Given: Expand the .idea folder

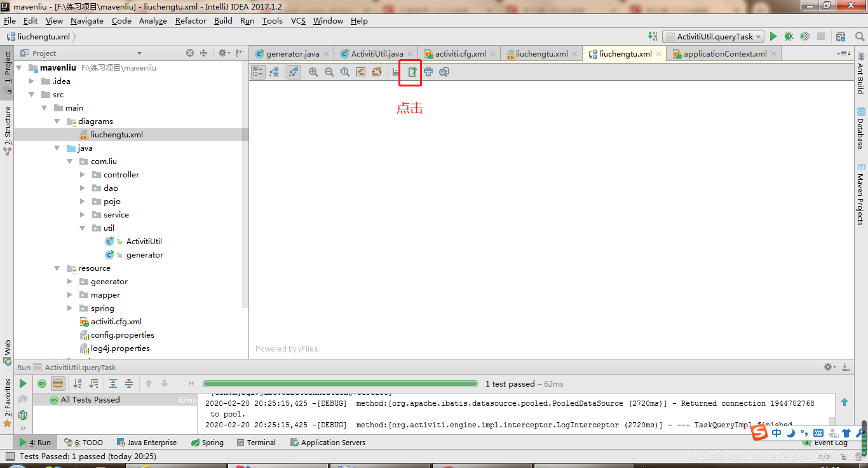Looking at the screenshot, I should [32, 81].
